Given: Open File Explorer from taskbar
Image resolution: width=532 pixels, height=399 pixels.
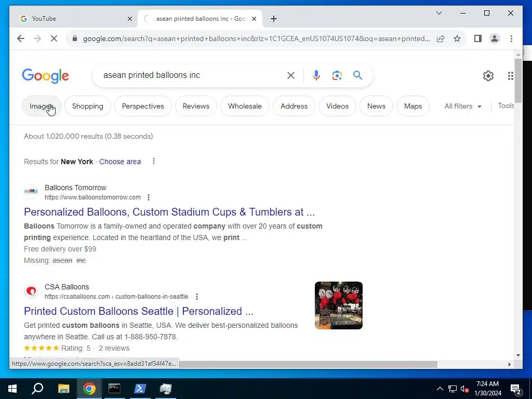Looking at the screenshot, I should point(63,389).
